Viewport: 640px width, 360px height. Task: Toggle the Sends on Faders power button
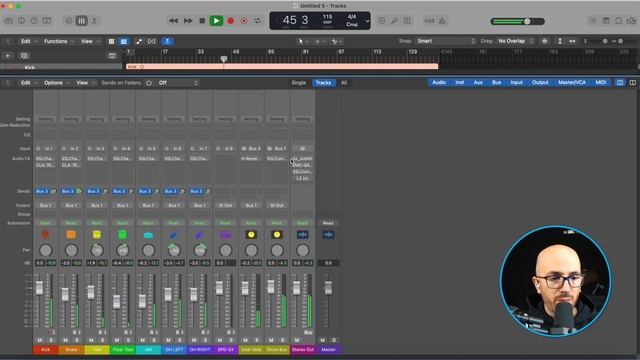(149, 83)
